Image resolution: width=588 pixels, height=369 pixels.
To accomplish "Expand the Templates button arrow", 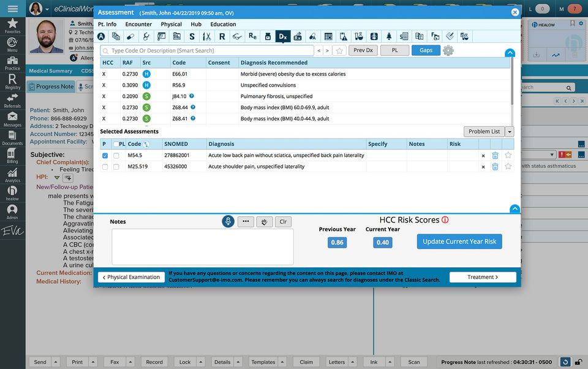I will click(282, 362).
